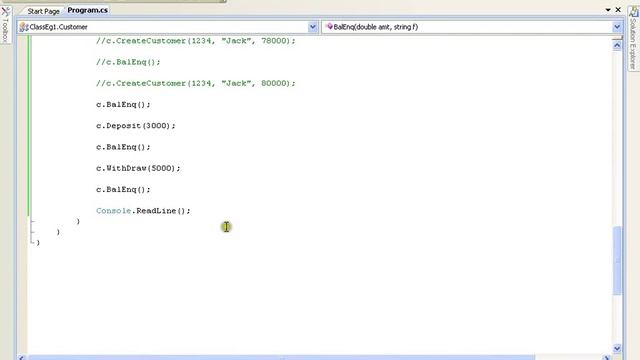The image size is (640, 360).
Task: Open the Solution Explorer side panel
Action: 633,39
